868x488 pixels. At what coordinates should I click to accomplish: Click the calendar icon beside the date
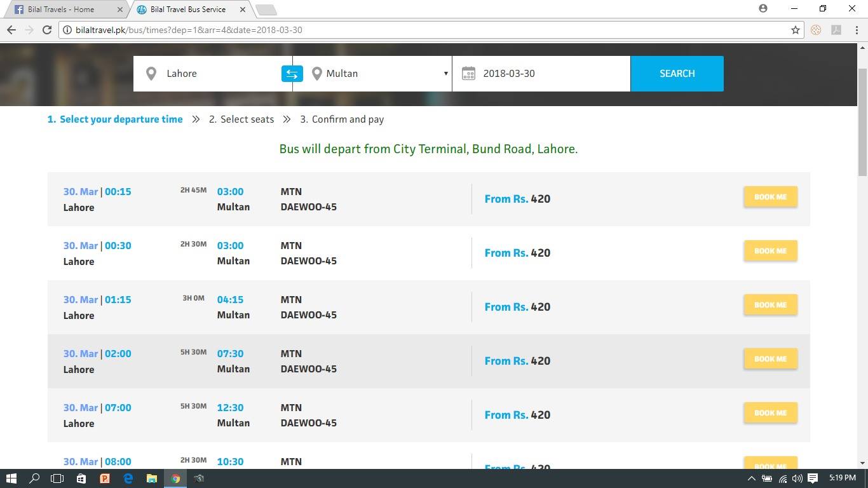click(x=468, y=74)
